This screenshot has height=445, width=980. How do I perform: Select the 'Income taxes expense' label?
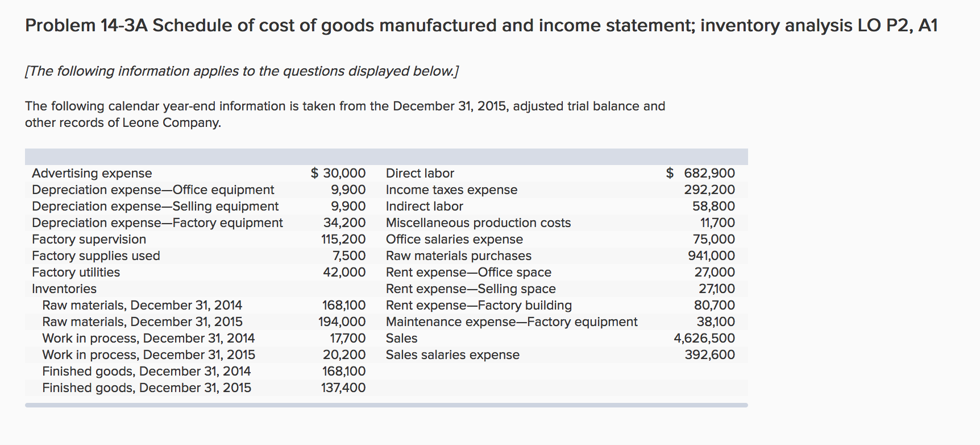point(452,189)
